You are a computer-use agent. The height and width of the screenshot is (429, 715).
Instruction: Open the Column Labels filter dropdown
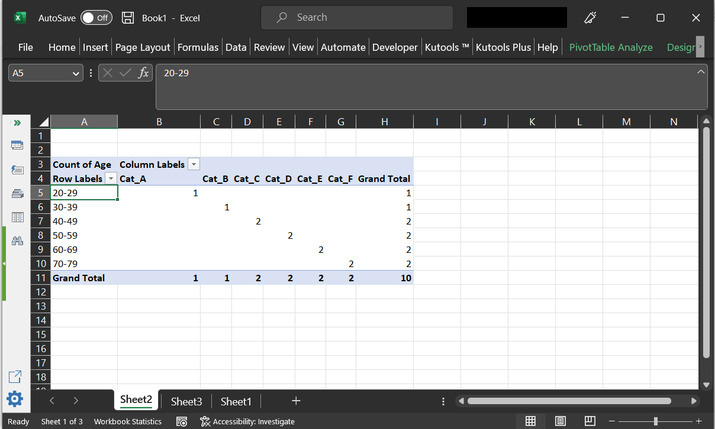pos(193,164)
